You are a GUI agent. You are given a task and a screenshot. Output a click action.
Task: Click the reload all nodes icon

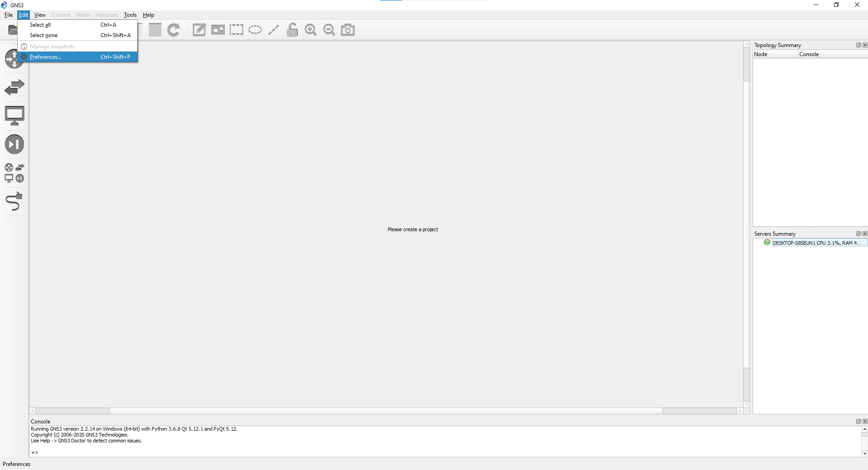pos(174,30)
